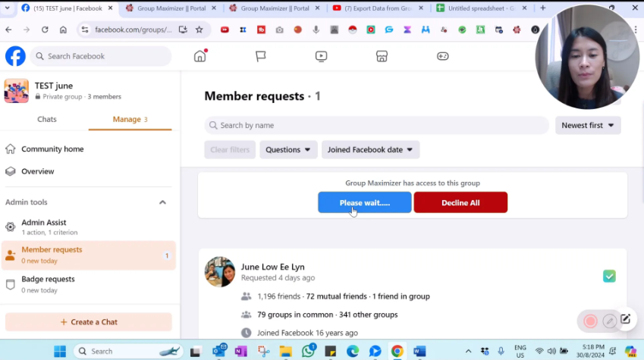Click the Facebook logo icon
The height and width of the screenshot is (360, 644).
pos(15,56)
